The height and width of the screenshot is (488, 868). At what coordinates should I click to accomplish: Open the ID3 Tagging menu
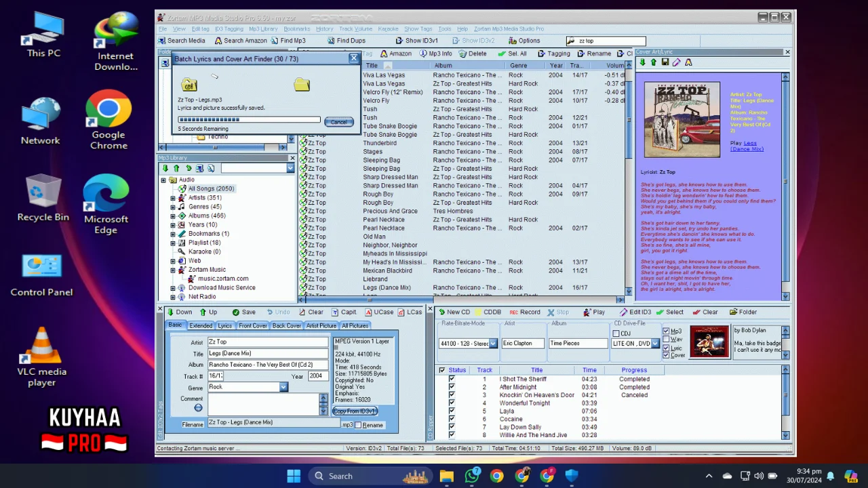pyautogui.click(x=229, y=29)
